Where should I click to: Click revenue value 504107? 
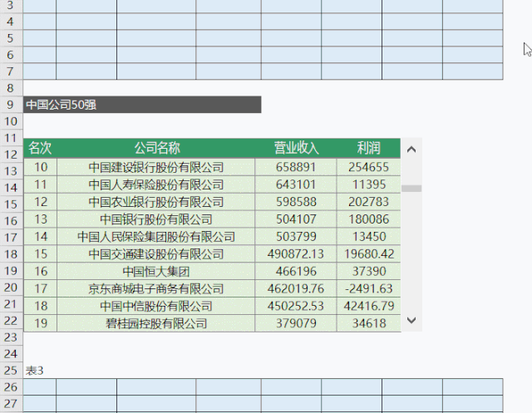point(296,219)
